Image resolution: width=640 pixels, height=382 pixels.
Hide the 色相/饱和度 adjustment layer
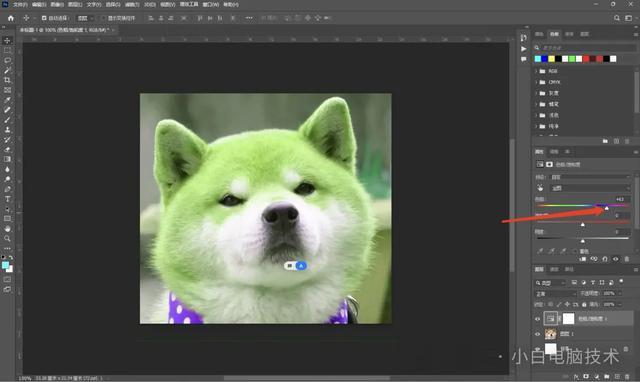click(x=538, y=319)
